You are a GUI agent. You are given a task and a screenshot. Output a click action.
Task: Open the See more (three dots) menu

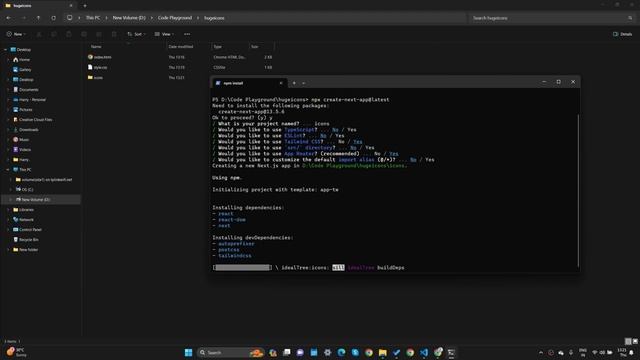click(187, 34)
